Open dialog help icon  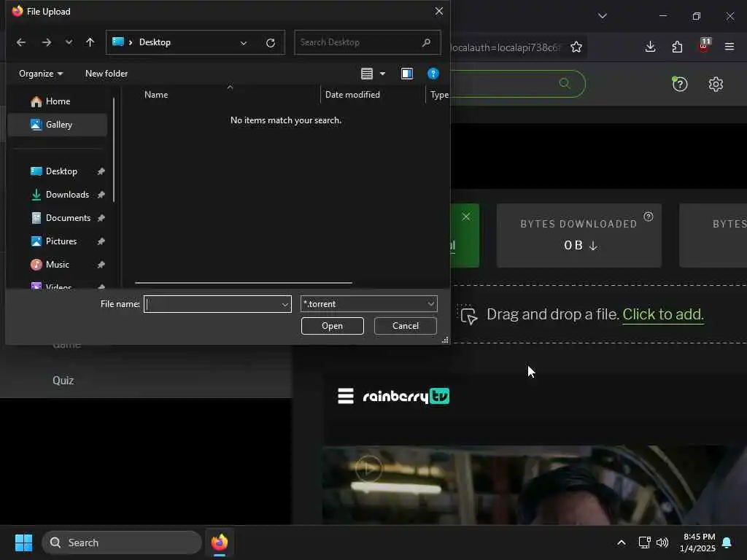(433, 74)
